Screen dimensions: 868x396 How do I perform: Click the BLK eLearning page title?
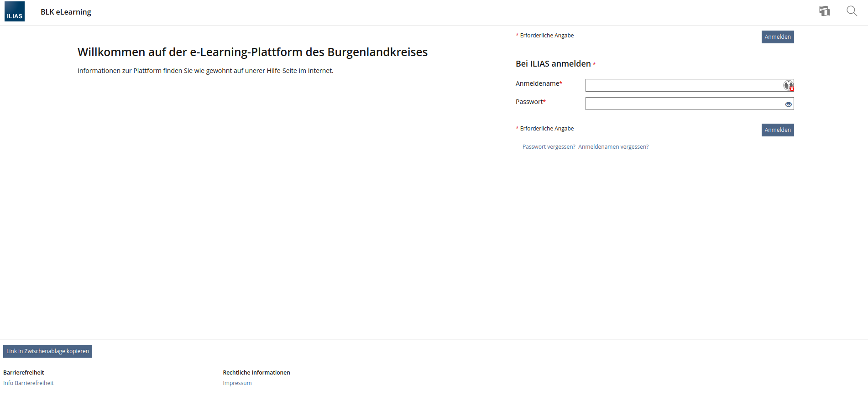point(66,12)
